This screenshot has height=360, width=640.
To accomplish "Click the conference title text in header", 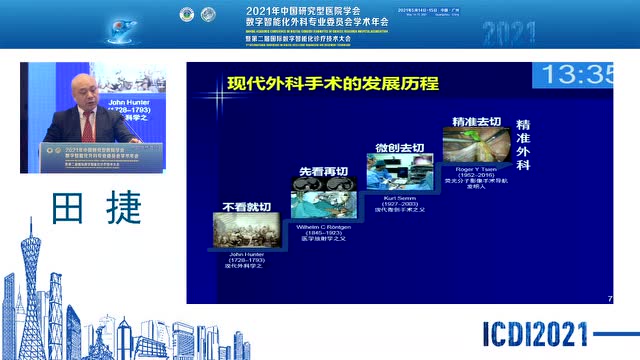I will tap(317, 16).
